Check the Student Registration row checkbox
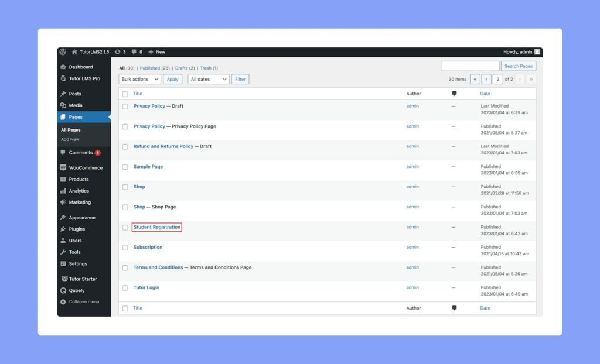 coord(125,227)
